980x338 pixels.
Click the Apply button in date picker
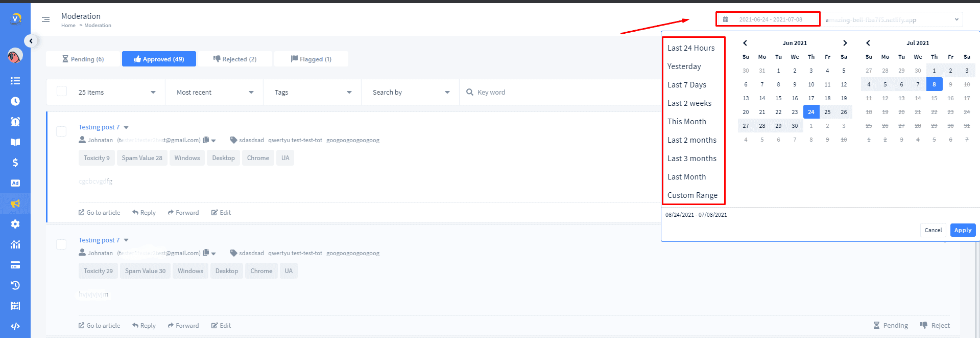tap(963, 230)
